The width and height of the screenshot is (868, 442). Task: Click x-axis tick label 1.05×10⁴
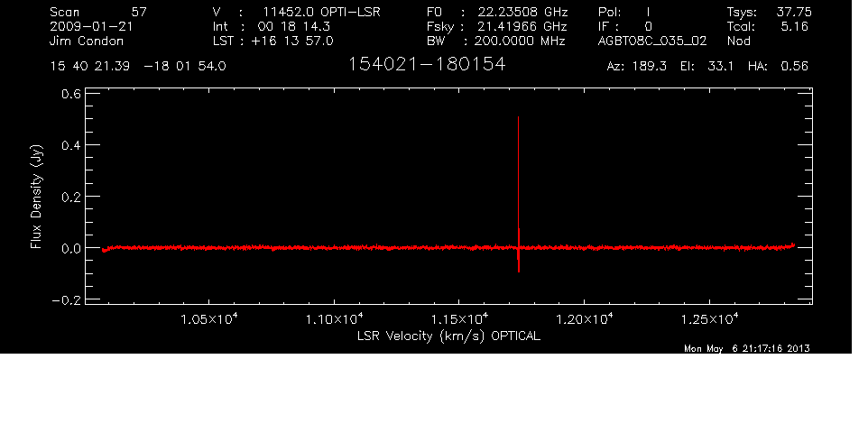pyautogui.click(x=210, y=319)
